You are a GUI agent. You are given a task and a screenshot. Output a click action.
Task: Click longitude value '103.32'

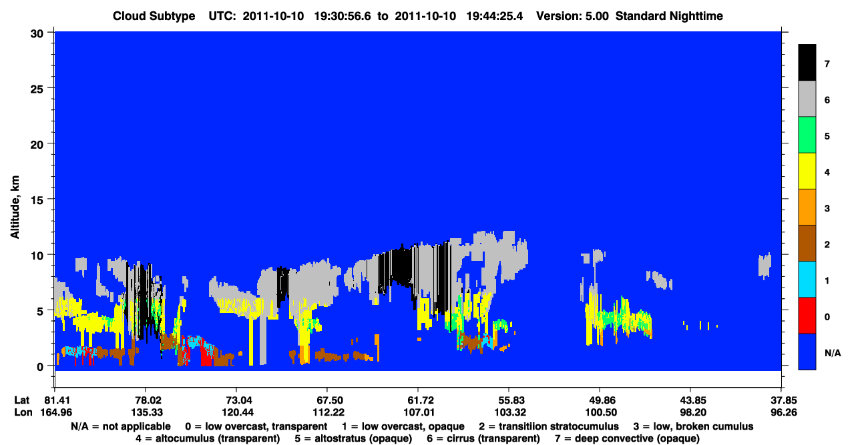[x=509, y=412]
